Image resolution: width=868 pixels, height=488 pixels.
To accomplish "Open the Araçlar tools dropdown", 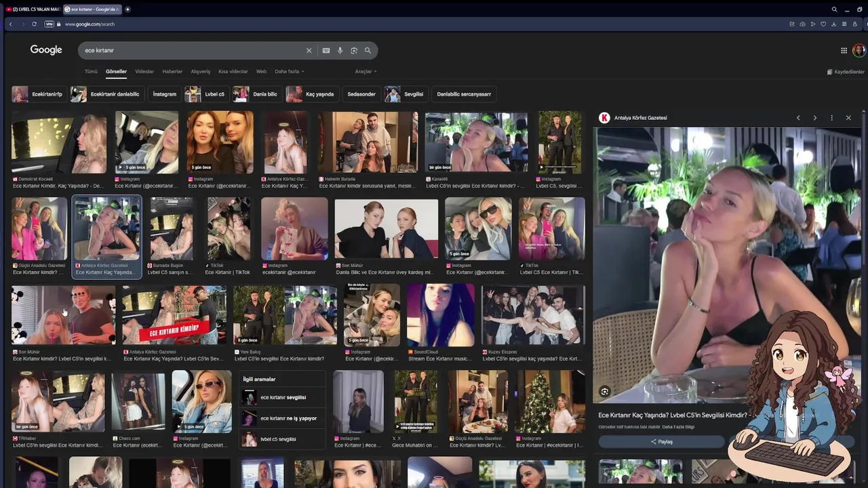I will (366, 71).
